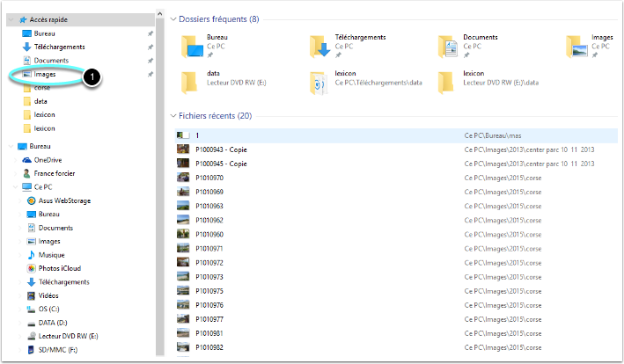The width and height of the screenshot is (624, 364).
Task: Open Photos iCloud icon in sidebar
Action: point(32,268)
